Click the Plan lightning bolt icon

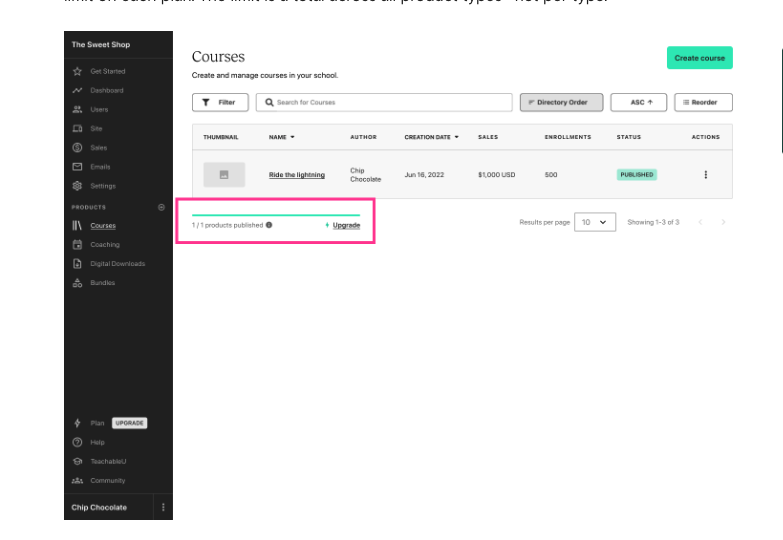[77, 423]
